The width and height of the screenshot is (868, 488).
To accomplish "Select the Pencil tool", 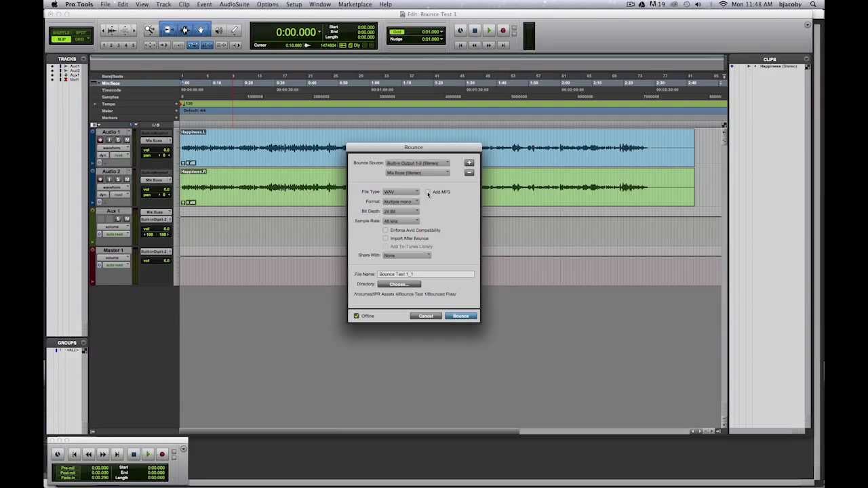I will [234, 30].
